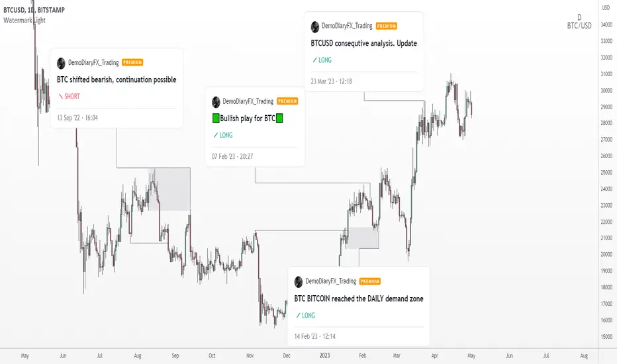Click the PREMIUM badge on the Bullish play card

[287, 101]
